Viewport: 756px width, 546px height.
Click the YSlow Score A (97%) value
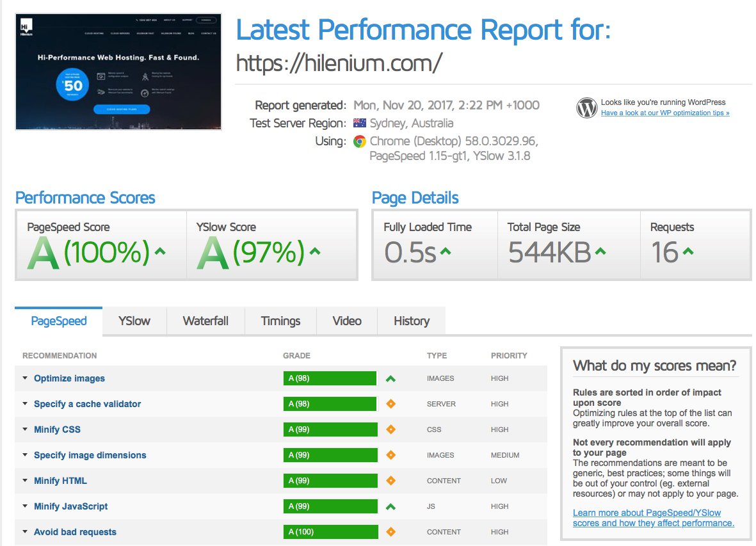pos(251,252)
